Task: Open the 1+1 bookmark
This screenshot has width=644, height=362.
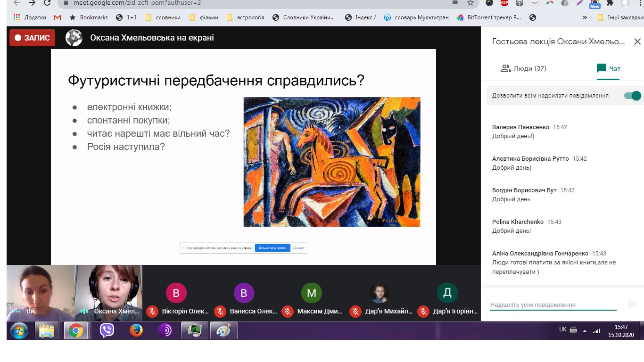Action: pos(126,17)
